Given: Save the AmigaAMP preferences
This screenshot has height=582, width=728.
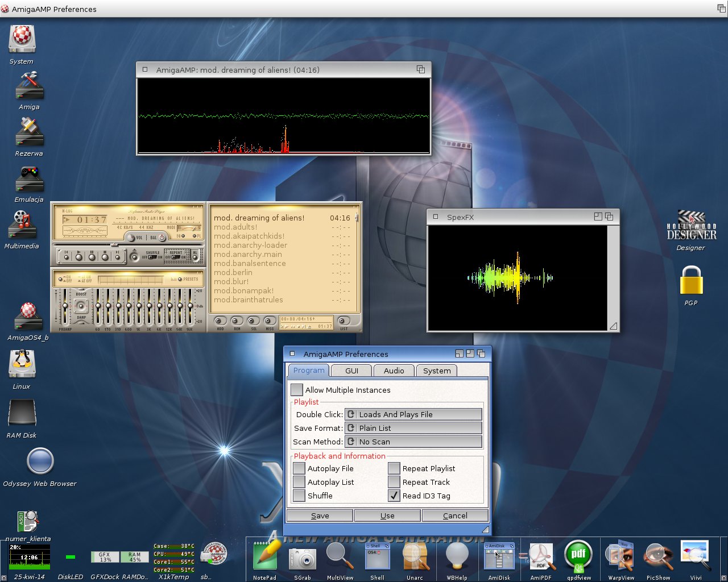Looking at the screenshot, I should [x=320, y=516].
